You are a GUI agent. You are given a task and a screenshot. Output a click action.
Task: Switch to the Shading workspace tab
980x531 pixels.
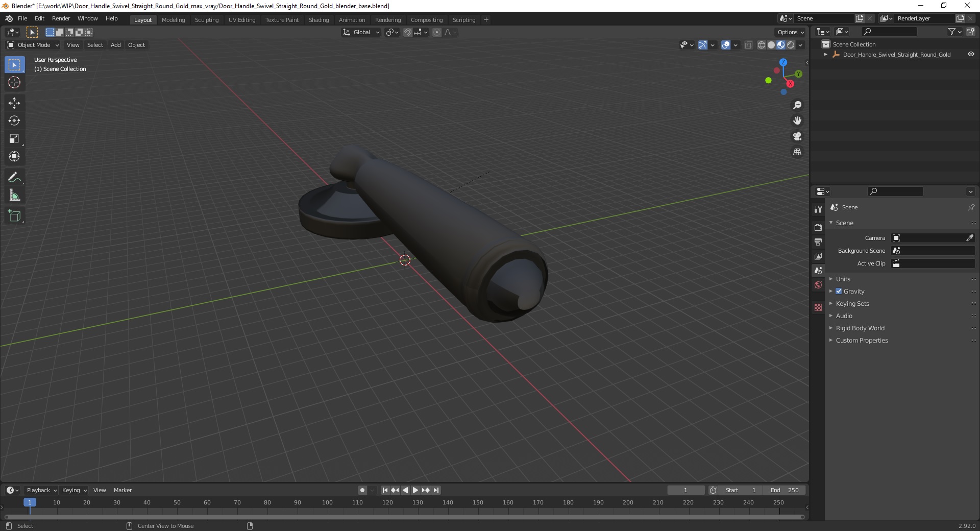point(318,19)
